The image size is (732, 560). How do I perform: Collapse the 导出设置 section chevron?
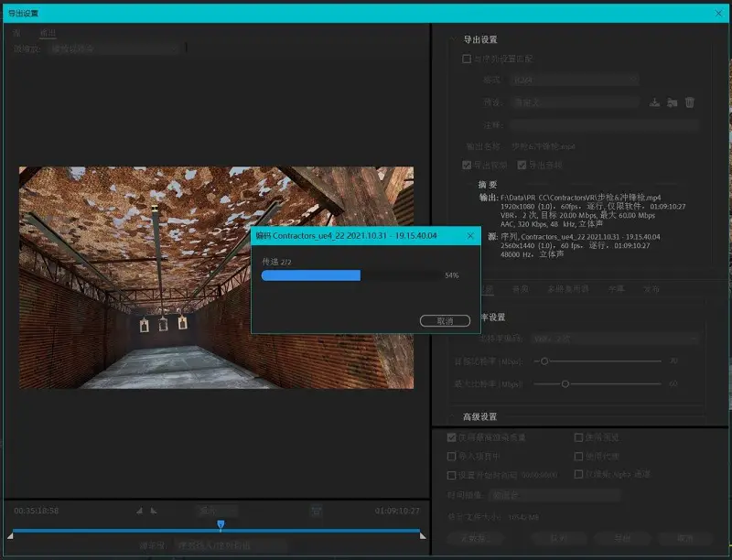point(454,39)
